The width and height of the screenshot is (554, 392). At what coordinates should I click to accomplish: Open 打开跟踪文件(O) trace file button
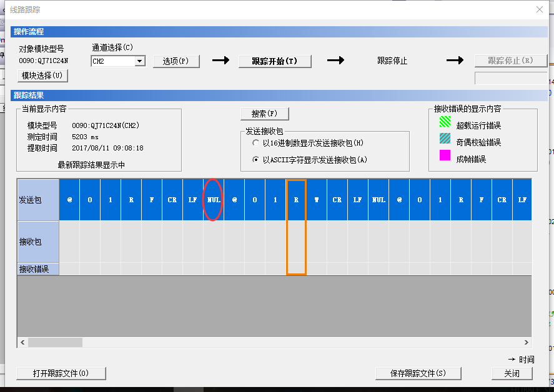point(61,373)
